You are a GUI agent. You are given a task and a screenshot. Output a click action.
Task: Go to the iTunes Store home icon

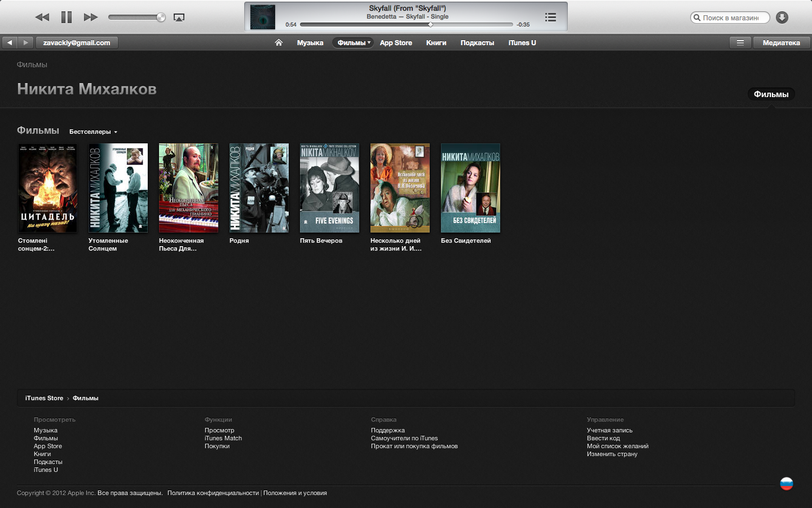tap(279, 42)
